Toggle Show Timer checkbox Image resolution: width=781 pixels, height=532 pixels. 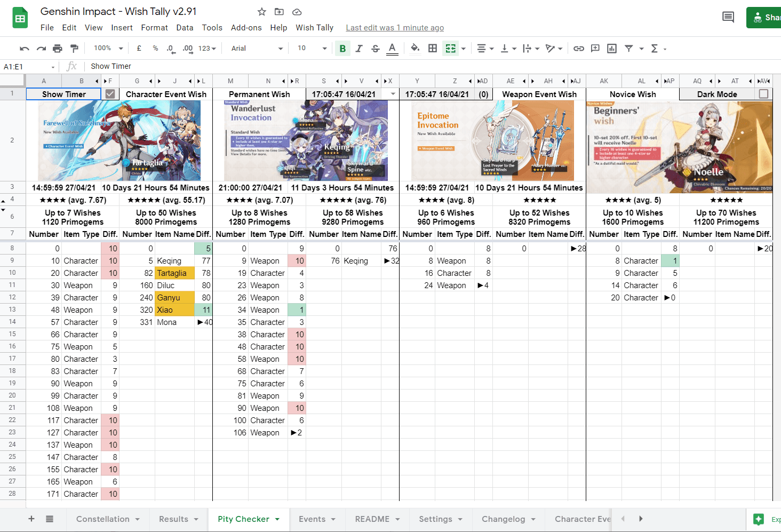point(110,94)
